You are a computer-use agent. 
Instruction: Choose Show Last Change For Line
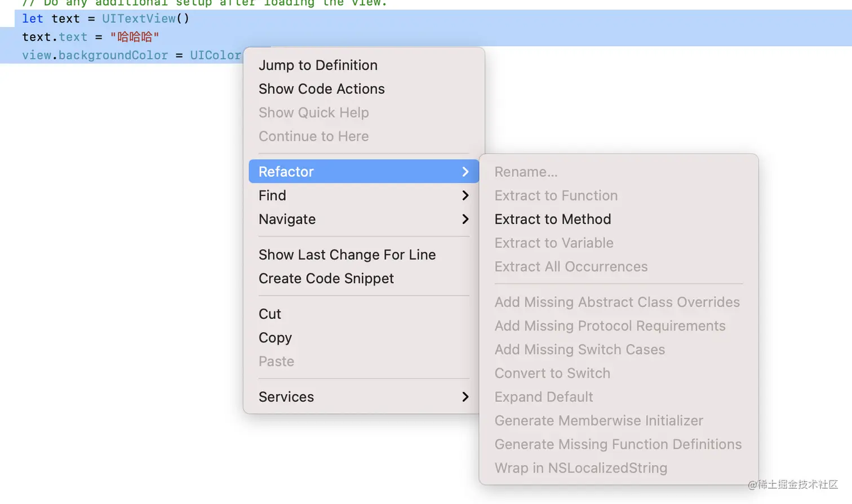pyautogui.click(x=347, y=255)
